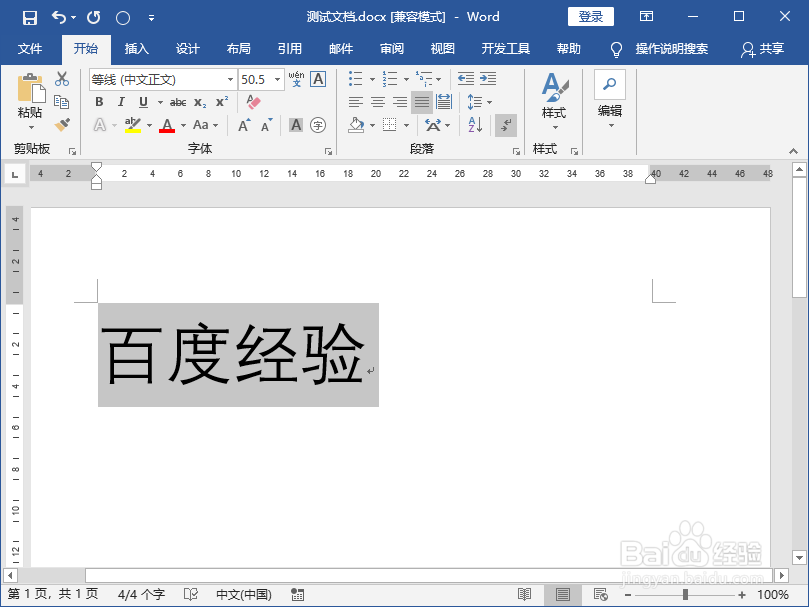
Task: Click the zoom slider handle
Action: pyautogui.click(x=685, y=595)
